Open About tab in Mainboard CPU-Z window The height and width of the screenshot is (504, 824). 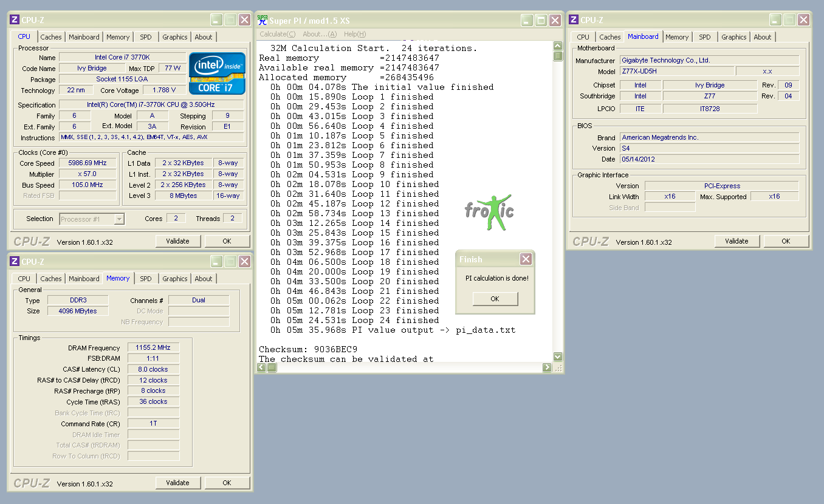pos(763,37)
